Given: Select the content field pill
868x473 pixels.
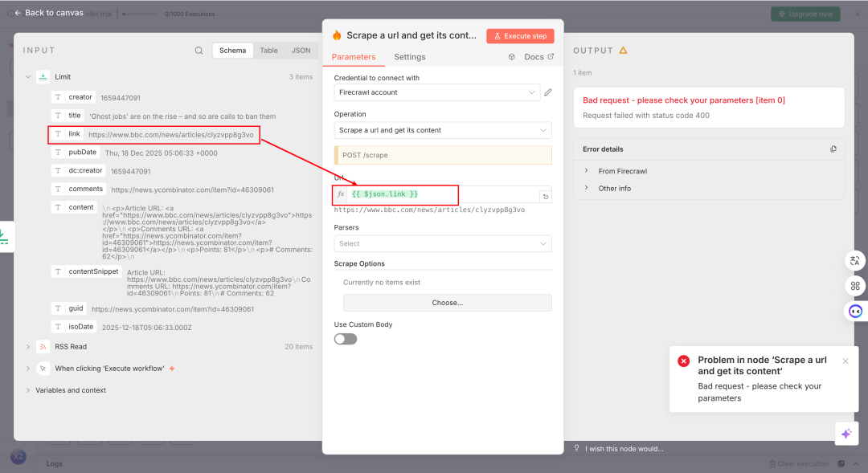Looking at the screenshot, I should 74,207.
